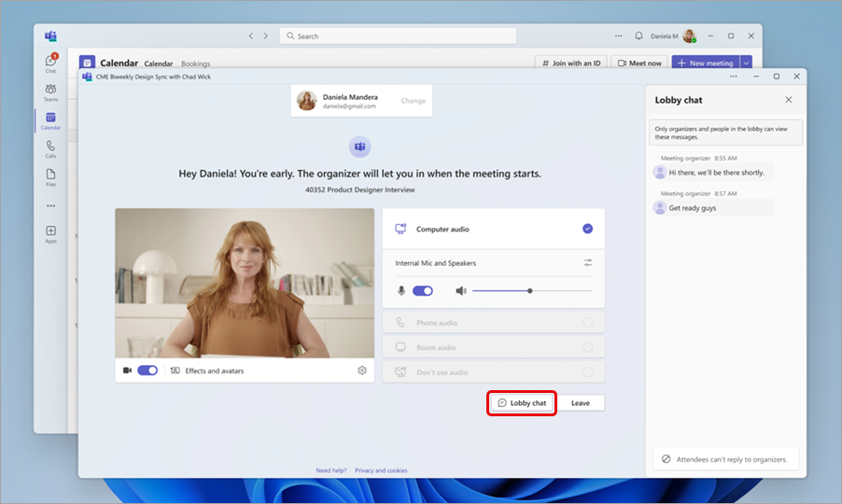842x504 pixels.
Task: Mute the microphone toggle
Action: pos(422,290)
